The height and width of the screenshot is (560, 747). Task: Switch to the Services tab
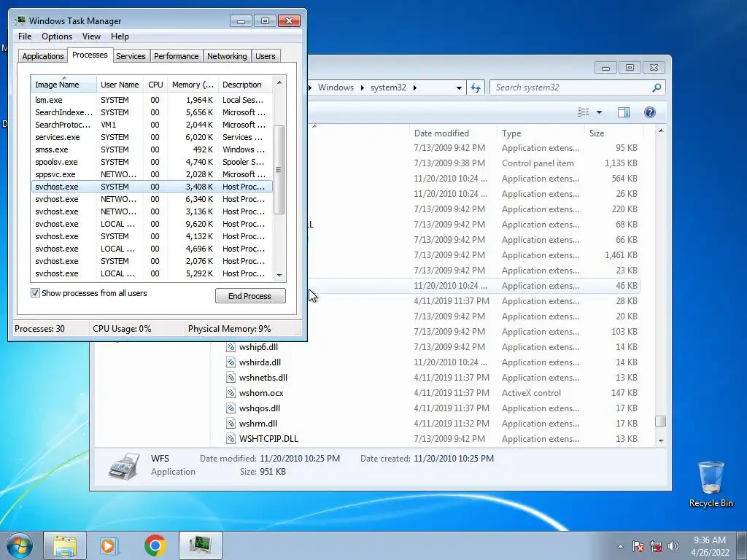(131, 55)
